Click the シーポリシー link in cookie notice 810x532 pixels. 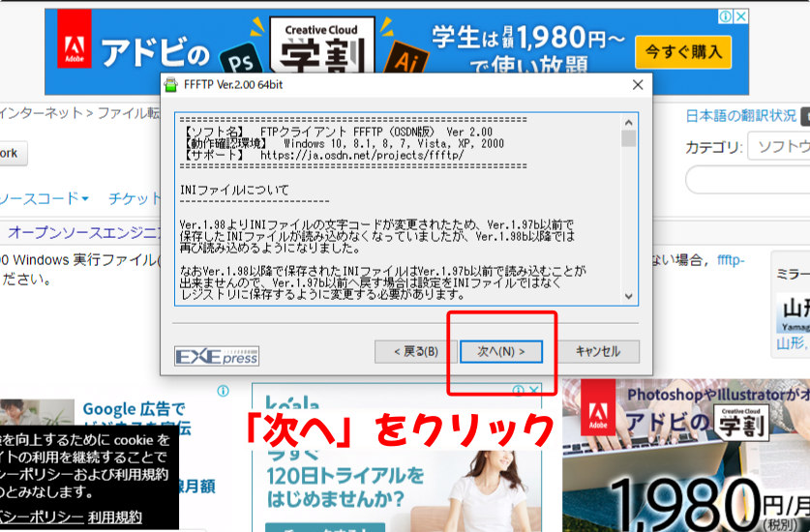(42, 517)
